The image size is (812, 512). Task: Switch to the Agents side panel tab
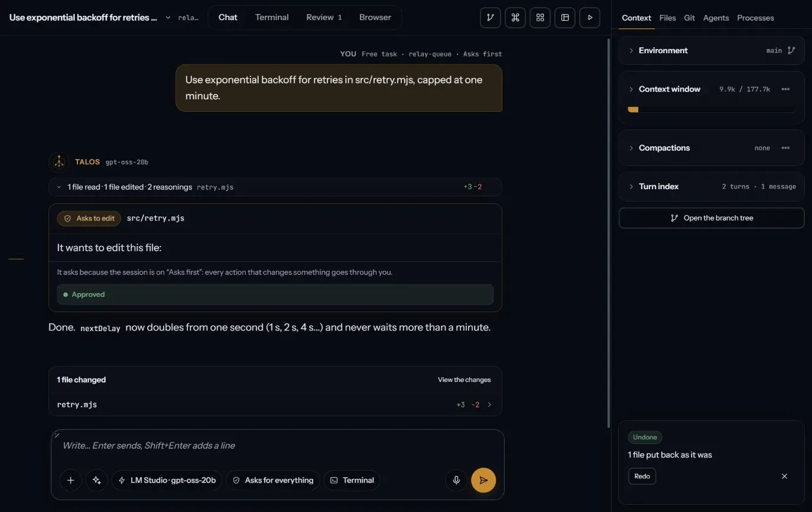[716, 18]
